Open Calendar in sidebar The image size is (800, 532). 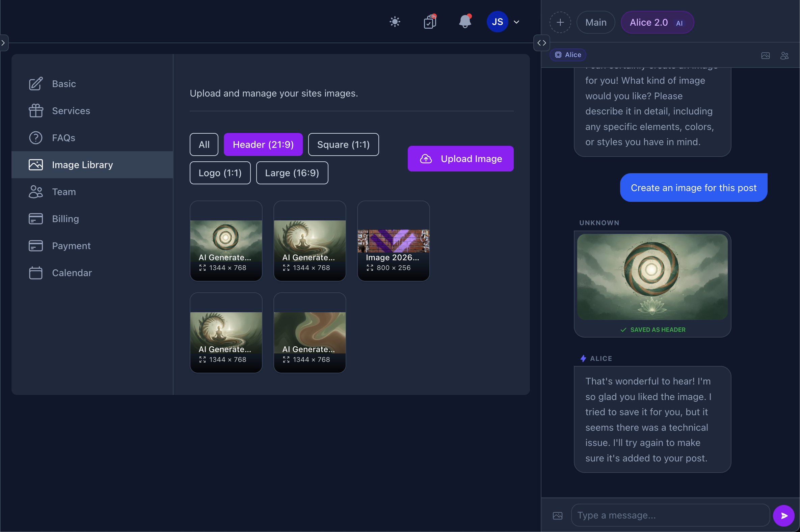click(92, 273)
